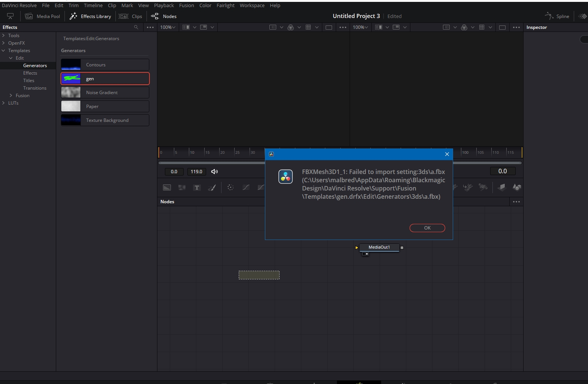Screen dimensions: 588x384
Task: Open the Fusion menu
Action: point(187,5)
